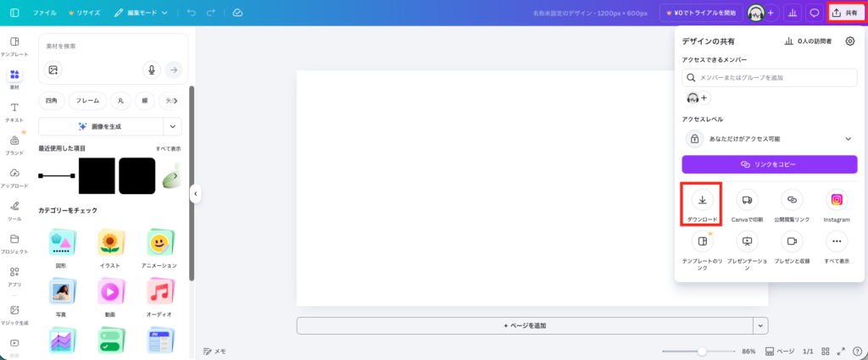Open the 図形 category

click(x=61, y=249)
